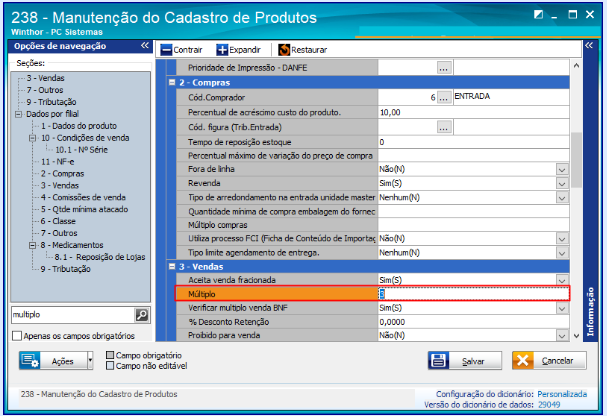Toggle Apenas os campos obrigatórios checkbox
The height and width of the screenshot is (416, 607).
coord(17,336)
